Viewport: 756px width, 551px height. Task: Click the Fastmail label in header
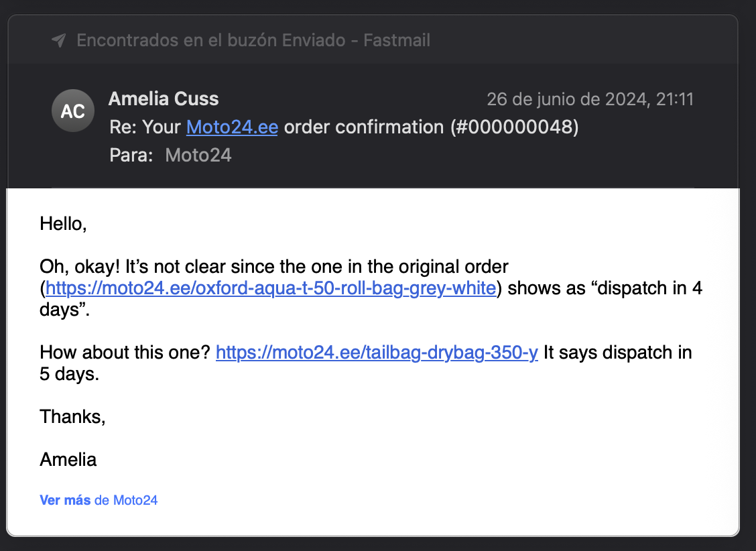tap(397, 40)
